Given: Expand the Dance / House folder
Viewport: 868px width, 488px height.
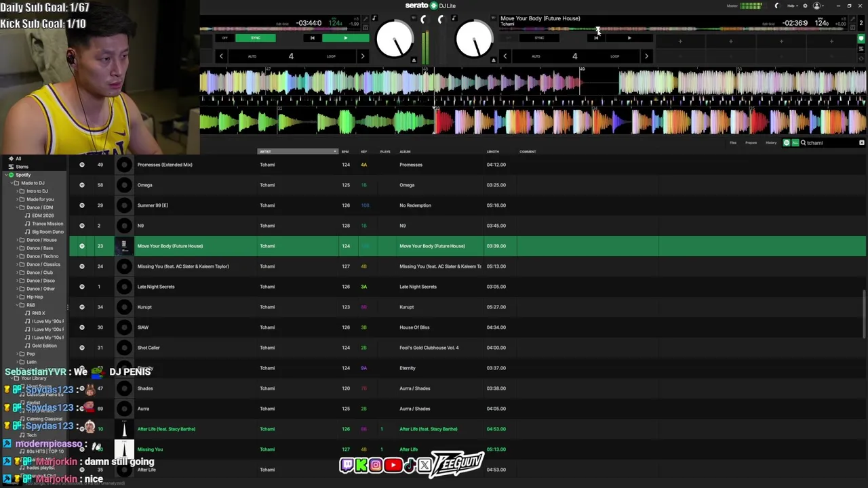Looking at the screenshot, I should click(x=16, y=240).
